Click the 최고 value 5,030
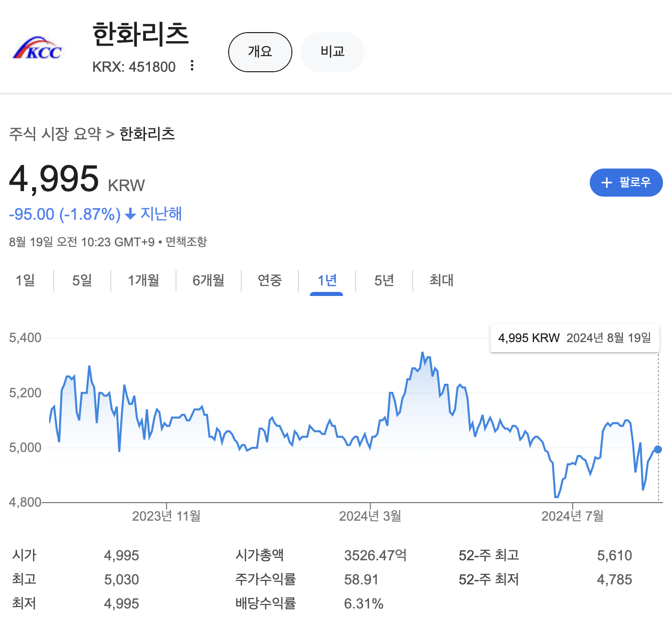Viewport: 672px width, 620px height. tap(121, 580)
